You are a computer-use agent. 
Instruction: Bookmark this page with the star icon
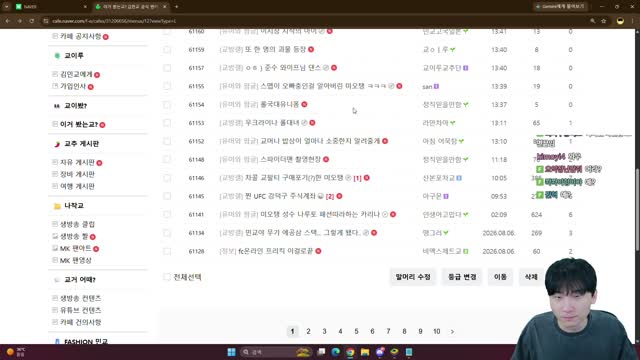pos(604,21)
